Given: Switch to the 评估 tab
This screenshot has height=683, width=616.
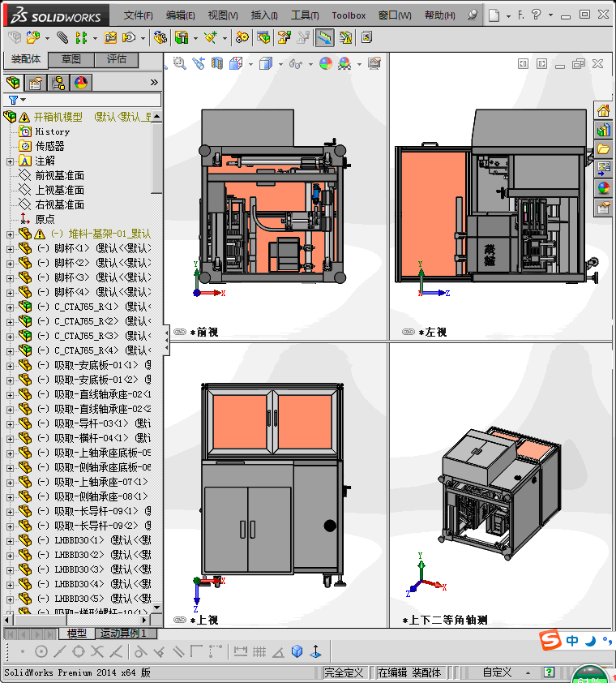Looking at the screenshot, I should [117, 59].
